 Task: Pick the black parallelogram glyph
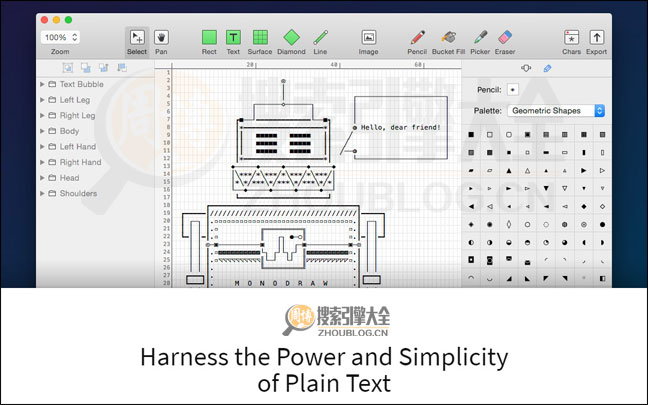click(471, 170)
